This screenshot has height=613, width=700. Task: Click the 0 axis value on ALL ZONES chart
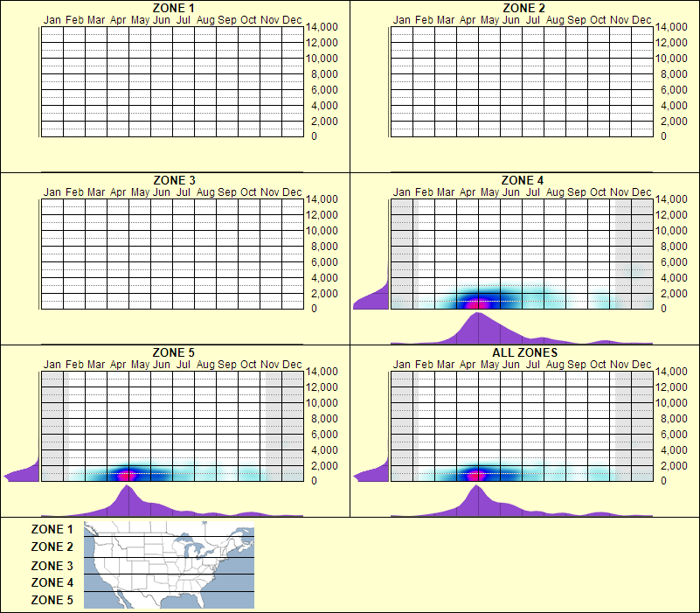[663, 479]
